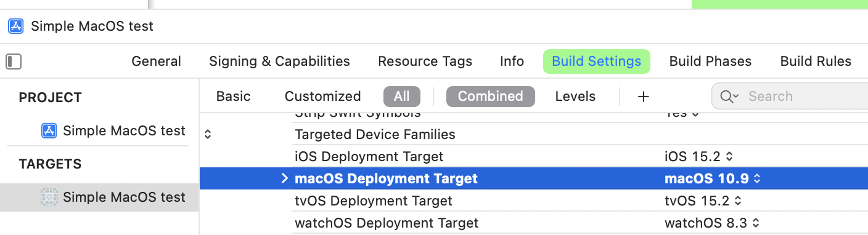The height and width of the screenshot is (235, 868).
Task: Switch to Levels view
Action: (x=575, y=97)
